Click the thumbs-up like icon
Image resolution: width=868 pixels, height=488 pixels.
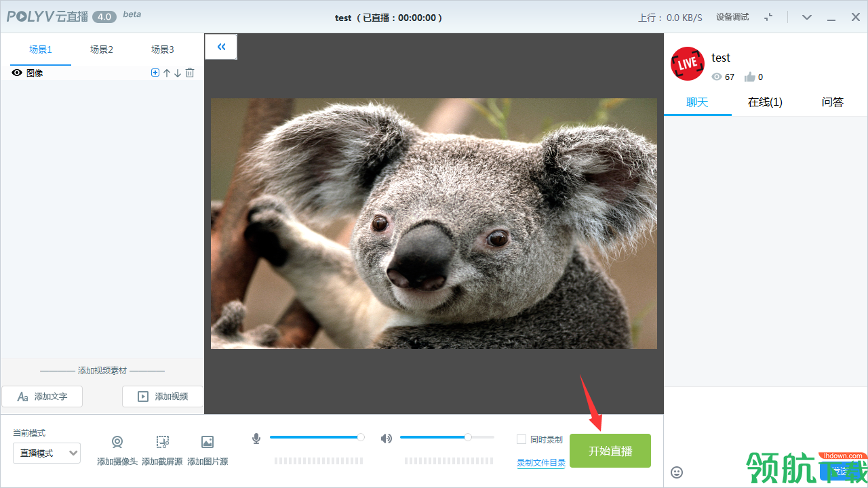pyautogui.click(x=749, y=77)
